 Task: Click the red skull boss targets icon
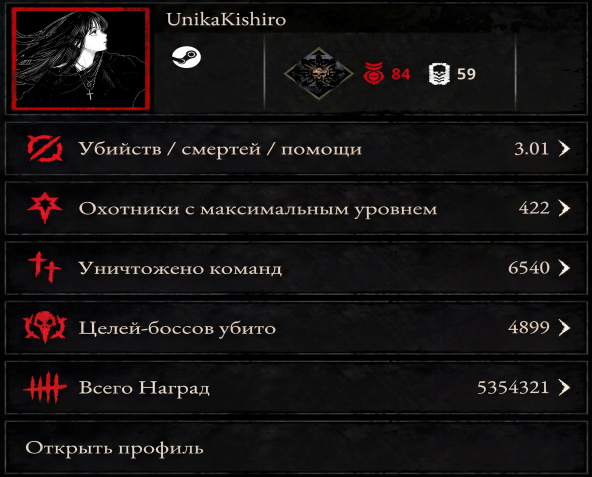click(x=45, y=327)
